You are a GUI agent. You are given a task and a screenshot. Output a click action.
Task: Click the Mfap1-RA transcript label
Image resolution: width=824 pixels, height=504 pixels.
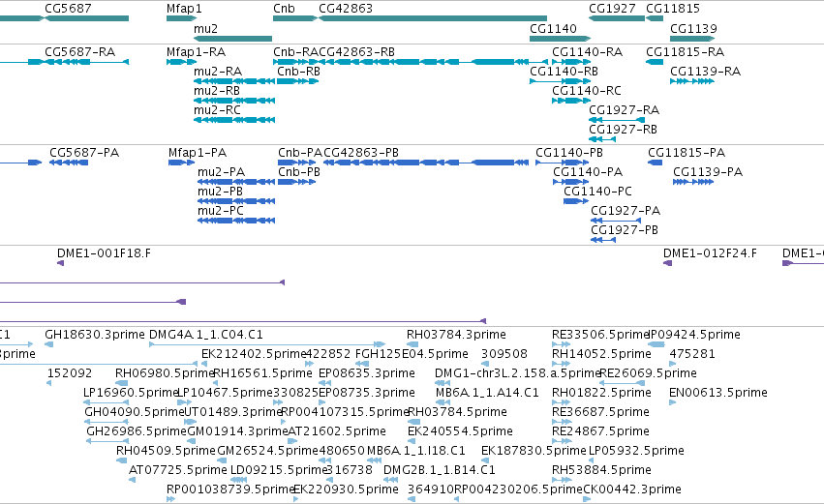tap(196, 52)
